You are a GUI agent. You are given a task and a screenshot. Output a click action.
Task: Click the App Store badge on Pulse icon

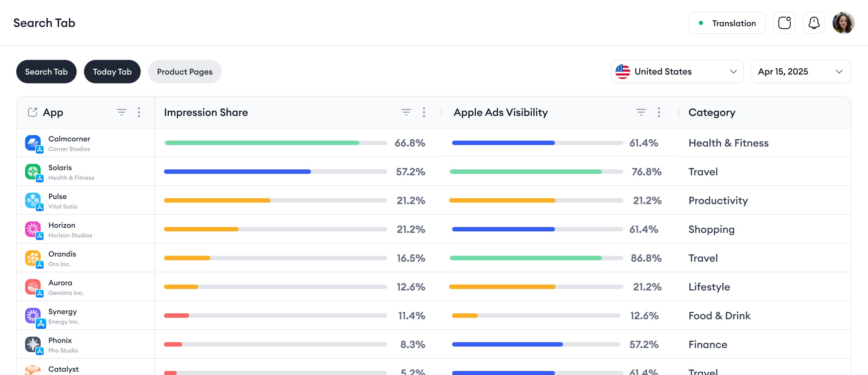click(x=39, y=207)
